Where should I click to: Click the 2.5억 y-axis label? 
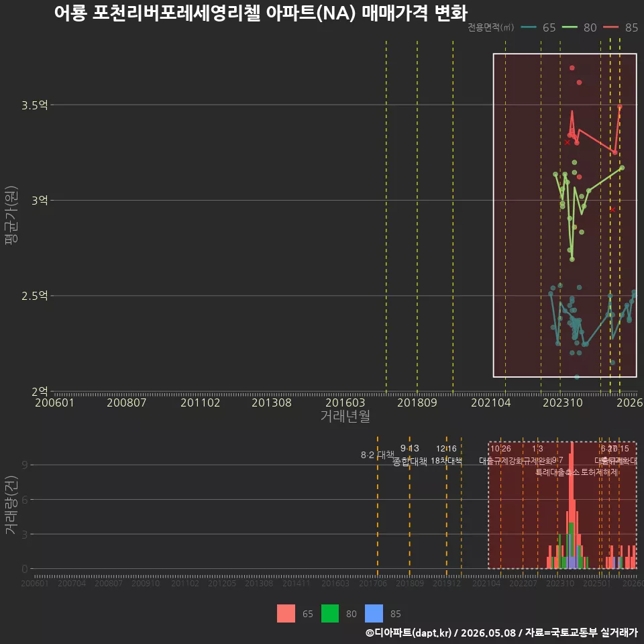tap(34, 296)
